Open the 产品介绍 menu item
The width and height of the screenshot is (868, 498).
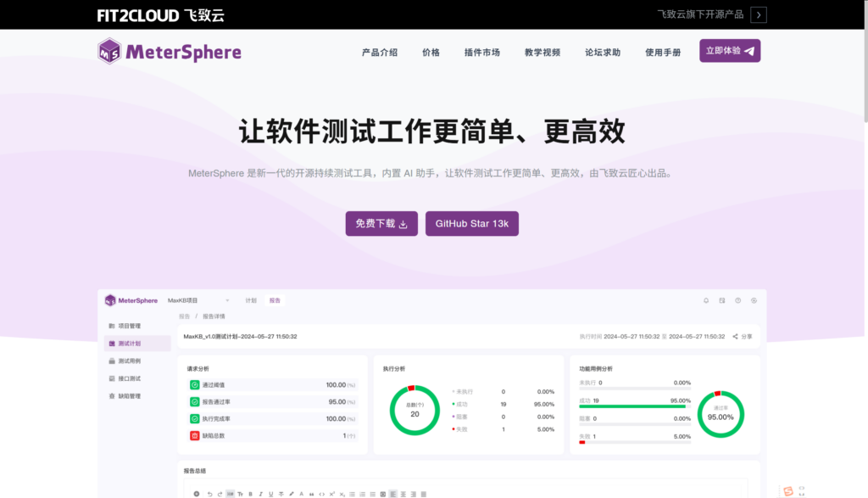(380, 53)
